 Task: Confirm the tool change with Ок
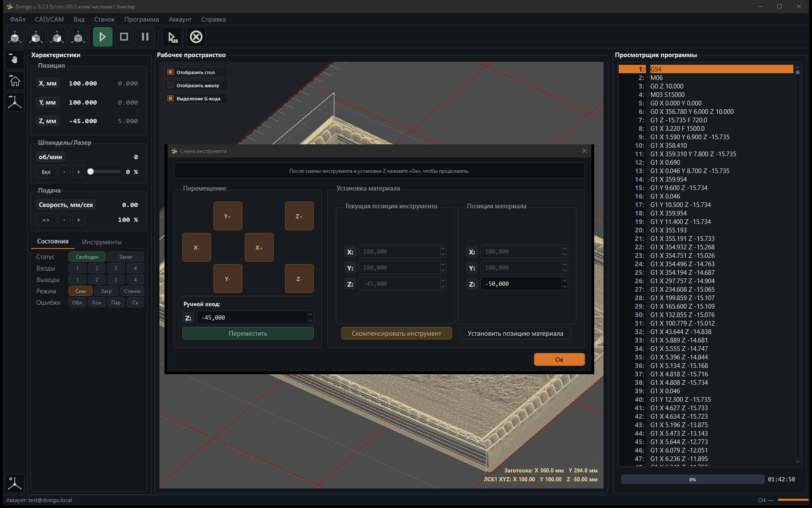559,359
